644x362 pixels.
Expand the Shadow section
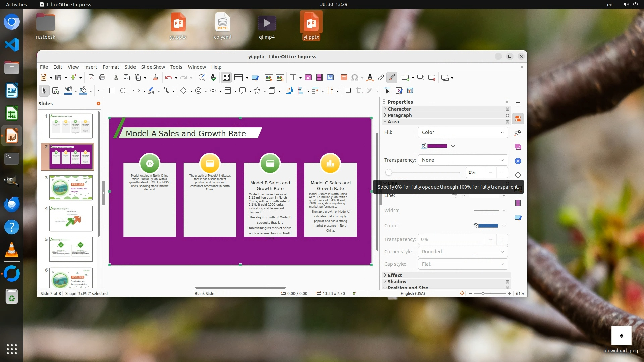[x=397, y=282]
